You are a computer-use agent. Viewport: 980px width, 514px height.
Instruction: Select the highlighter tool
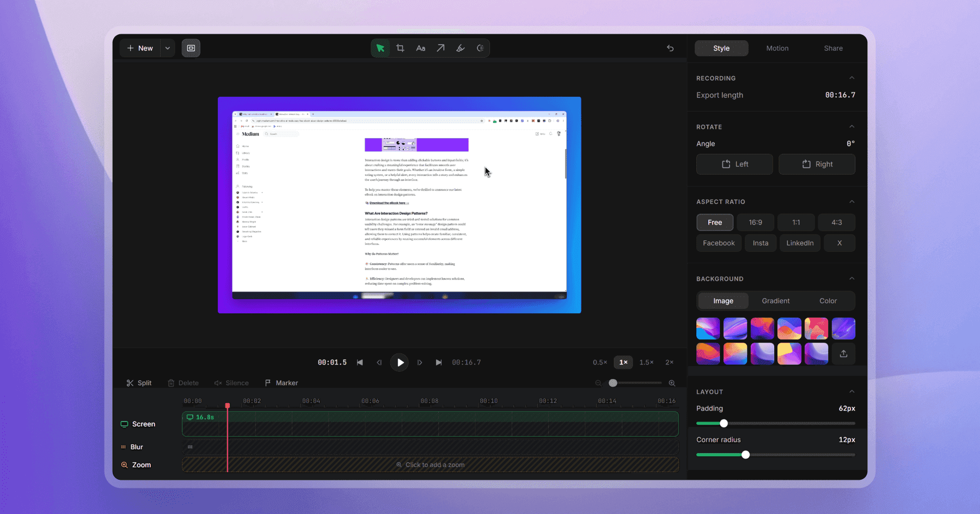point(461,48)
